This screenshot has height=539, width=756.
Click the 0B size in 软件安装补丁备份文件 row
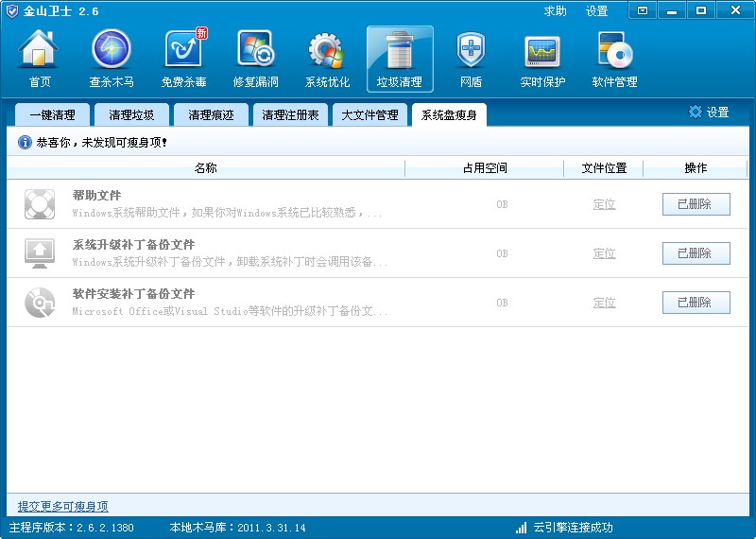coord(502,303)
